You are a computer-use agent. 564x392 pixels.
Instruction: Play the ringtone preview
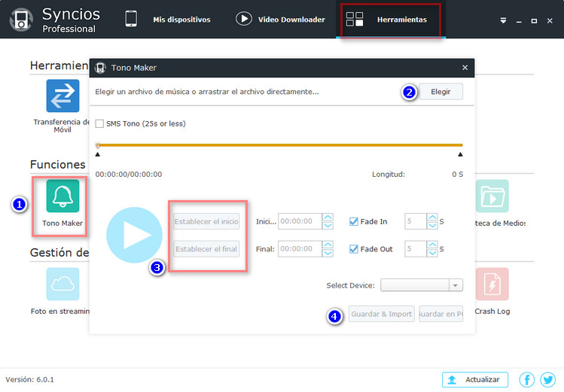[x=135, y=235]
